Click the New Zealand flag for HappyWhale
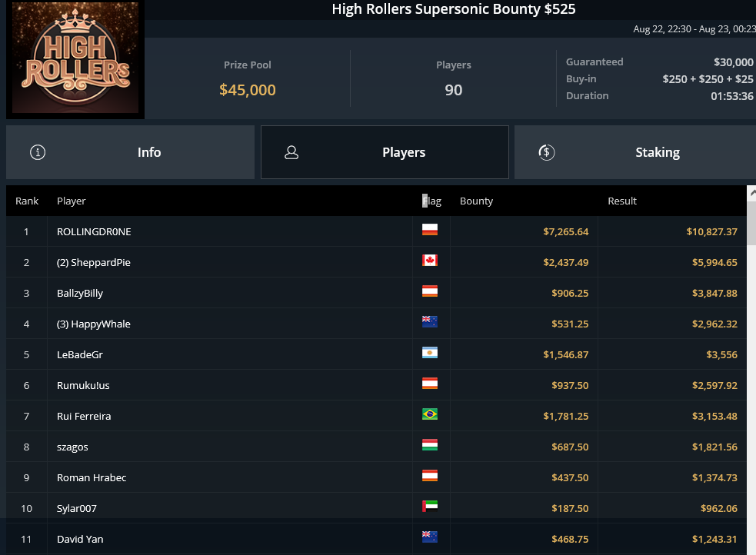The width and height of the screenshot is (756, 555). pyautogui.click(x=430, y=322)
